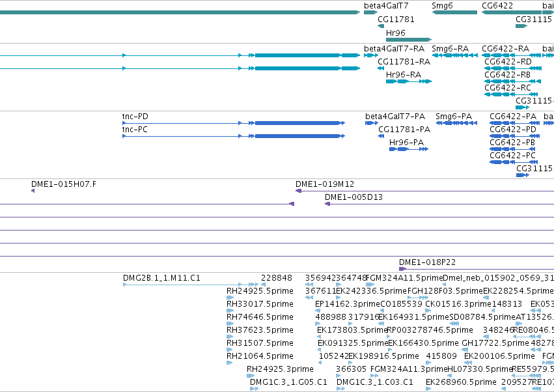Click the tnc-PD protein label

[135, 117]
